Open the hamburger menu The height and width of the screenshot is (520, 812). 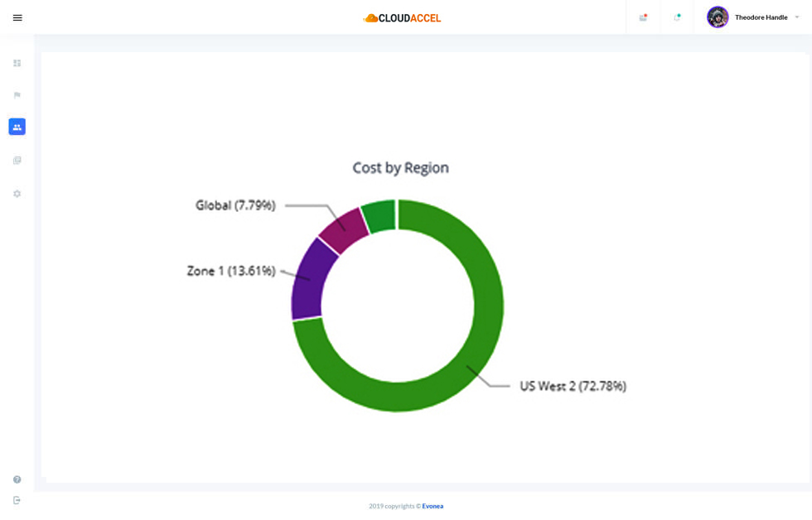(17, 17)
